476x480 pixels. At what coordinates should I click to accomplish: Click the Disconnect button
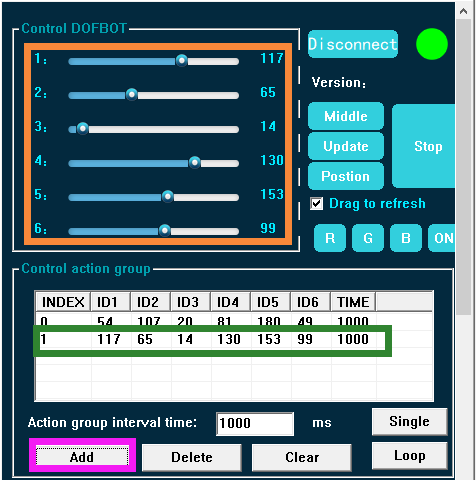coord(353,44)
